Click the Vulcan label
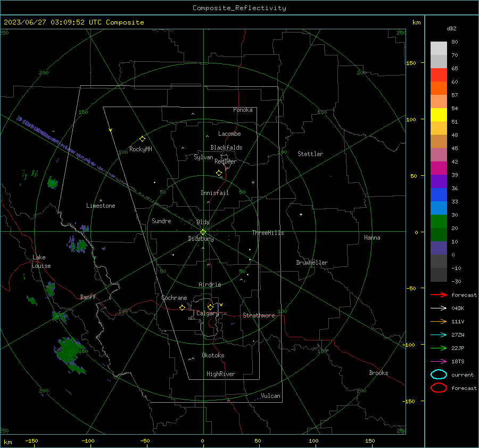The image size is (479, 448). (x=270, y=396)
